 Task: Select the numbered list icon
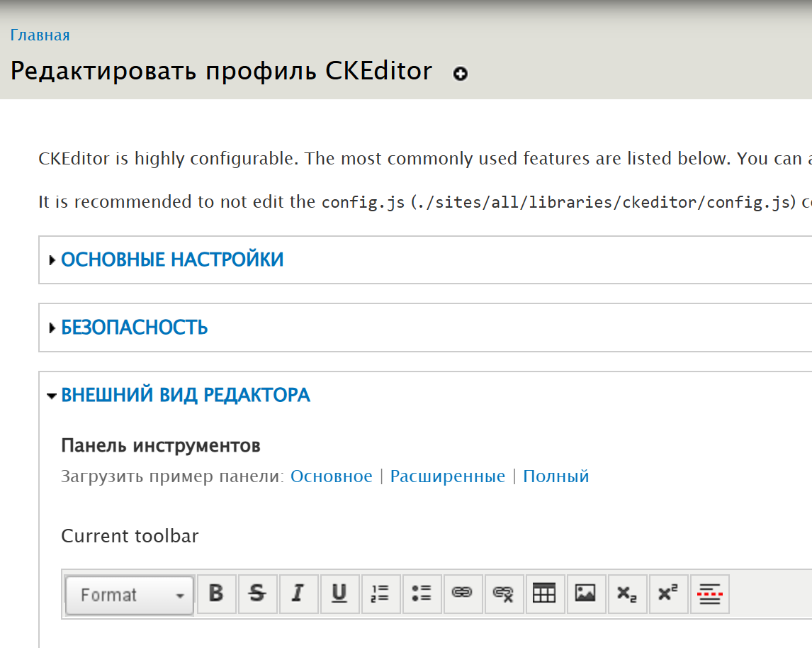[380, 593]
